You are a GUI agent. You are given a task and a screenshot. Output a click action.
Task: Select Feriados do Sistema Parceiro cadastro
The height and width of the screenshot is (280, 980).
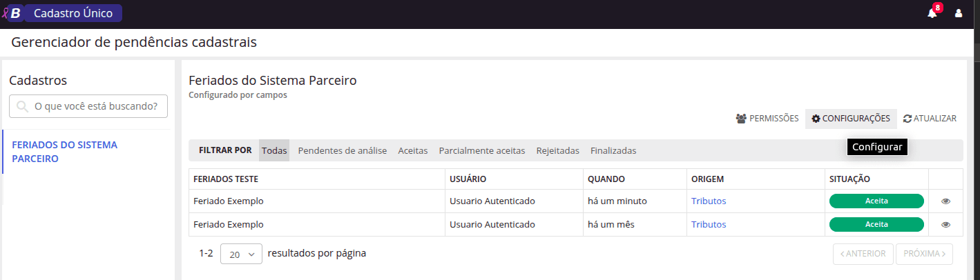64,152
